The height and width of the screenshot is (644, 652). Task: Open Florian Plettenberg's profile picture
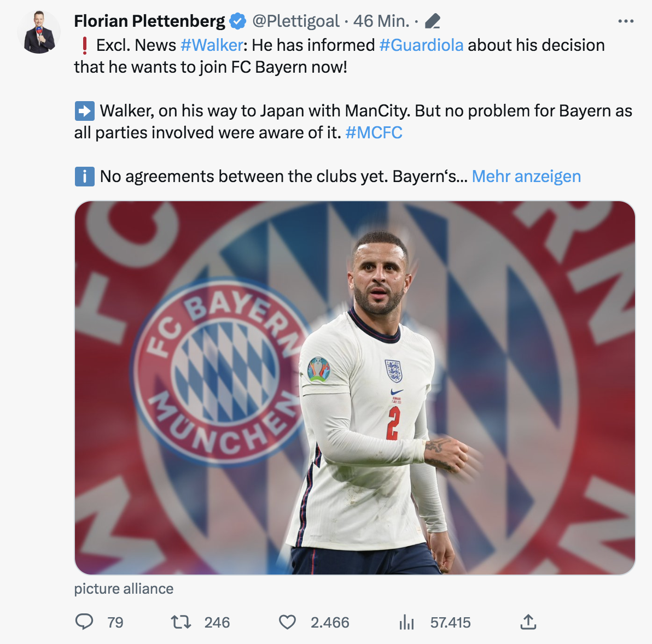[39, 32]
